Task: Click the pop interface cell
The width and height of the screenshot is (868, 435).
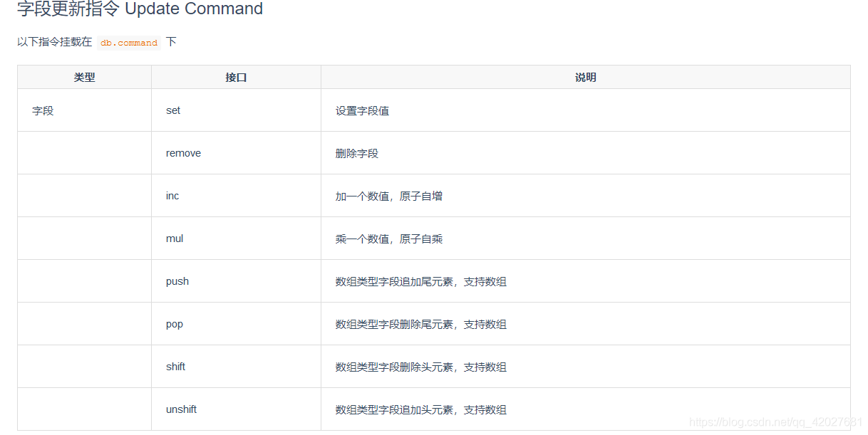Action: click(x=236, y=324)
